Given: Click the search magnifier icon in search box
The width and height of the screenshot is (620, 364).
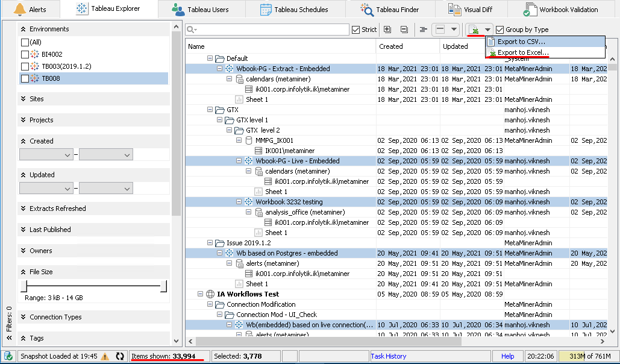Looking at the screenshot, I should tap(192, 30).
